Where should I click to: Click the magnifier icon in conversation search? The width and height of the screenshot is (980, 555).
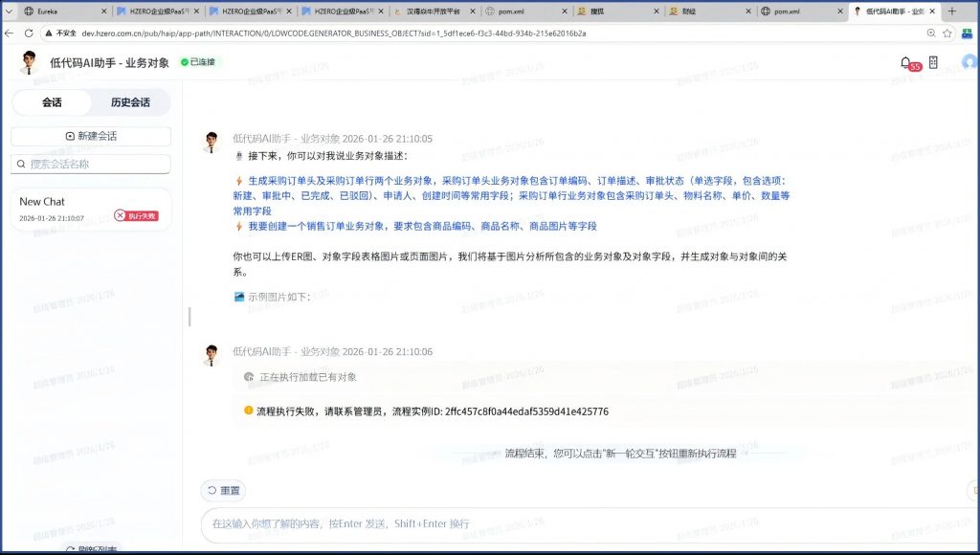tap(21, 165)
